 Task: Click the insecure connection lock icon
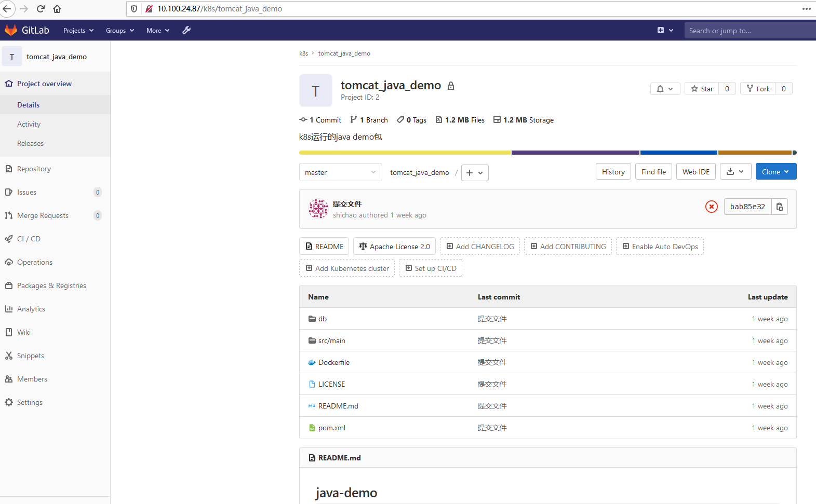click(x=149, y=9)
